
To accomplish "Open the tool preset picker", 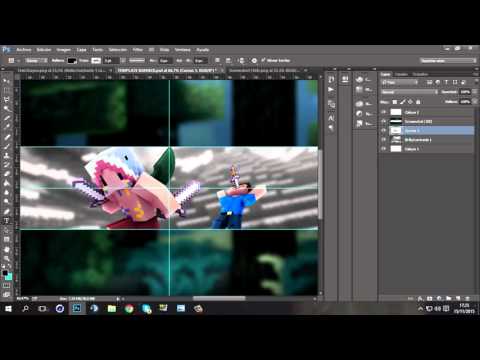I will point(13,60).
